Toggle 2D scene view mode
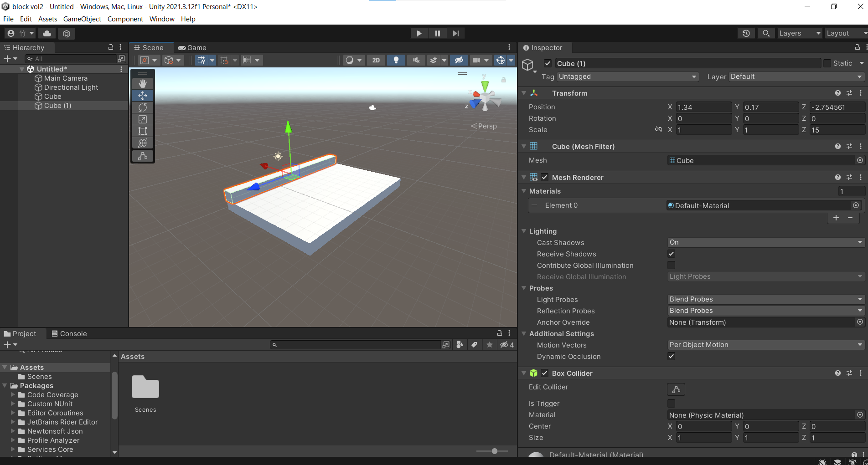The height and width of the screenshot is (465, 868). (x=376, y=60)
